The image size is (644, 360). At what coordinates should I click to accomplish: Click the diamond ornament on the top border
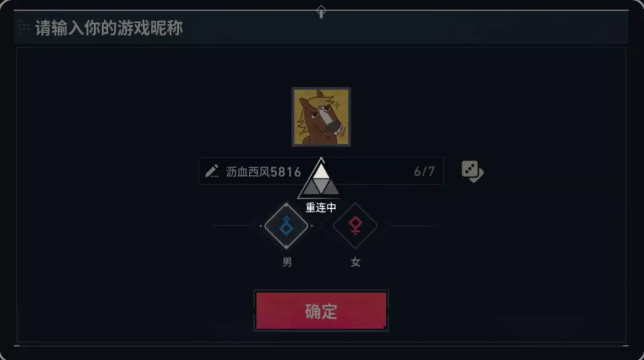(x=321, y=12)
